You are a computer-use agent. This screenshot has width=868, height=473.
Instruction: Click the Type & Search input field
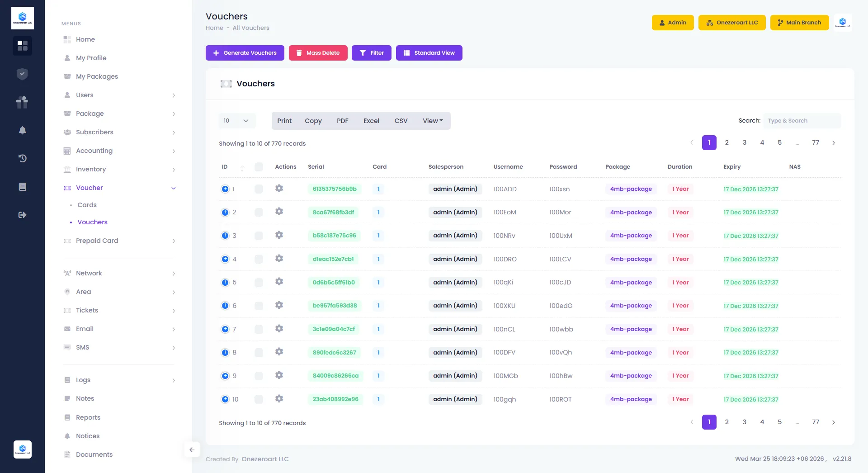tap(802, 121)
